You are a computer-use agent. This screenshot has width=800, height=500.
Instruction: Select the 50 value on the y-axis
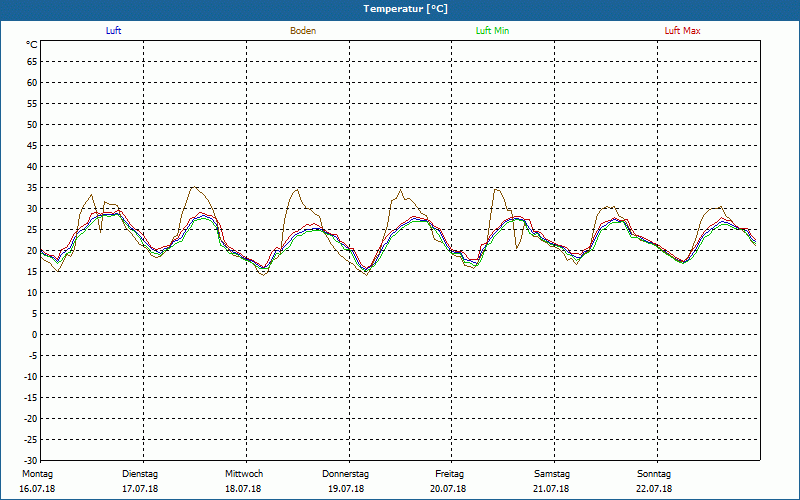[x=32, y=124]
